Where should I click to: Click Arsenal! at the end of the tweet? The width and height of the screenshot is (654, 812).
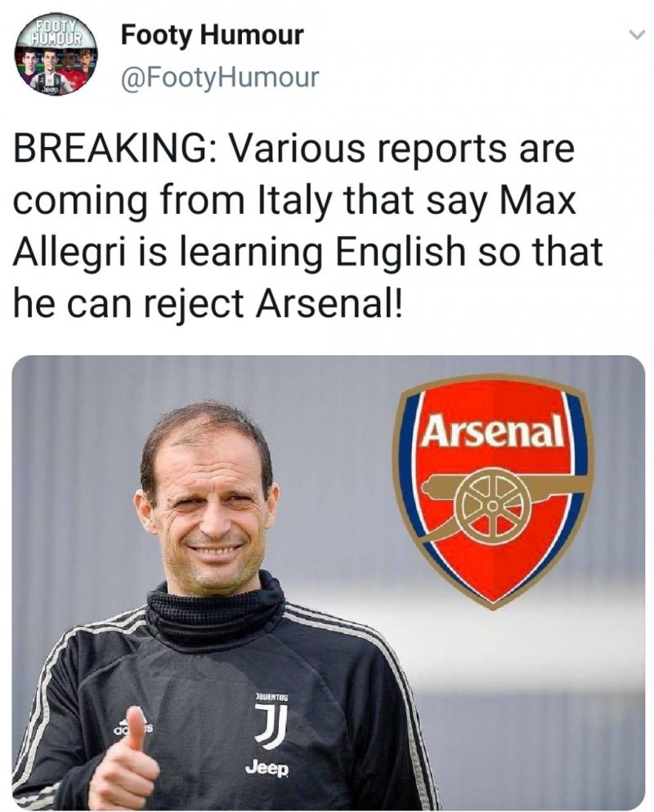click(329, 303)
